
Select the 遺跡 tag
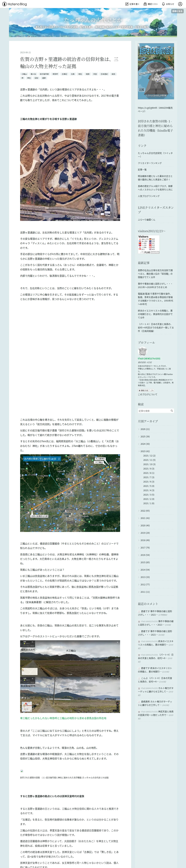point(44,78)
